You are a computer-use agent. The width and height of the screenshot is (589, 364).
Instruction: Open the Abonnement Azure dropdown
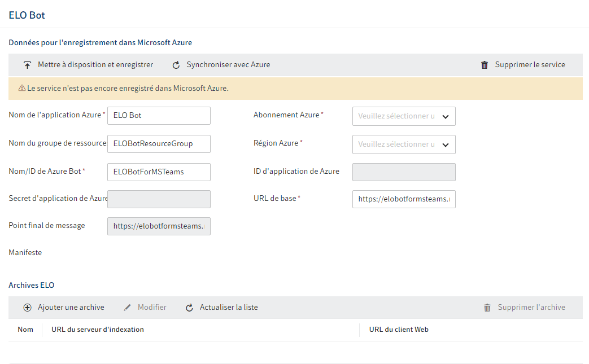click(x=404, y=116)
